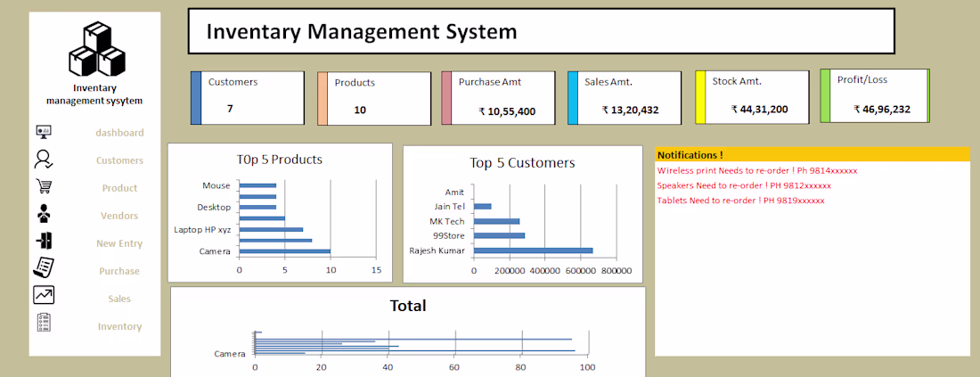This screenshot has width=980, height=377.
Task: Open the Product menu item
Action: (x=120, y=188)
